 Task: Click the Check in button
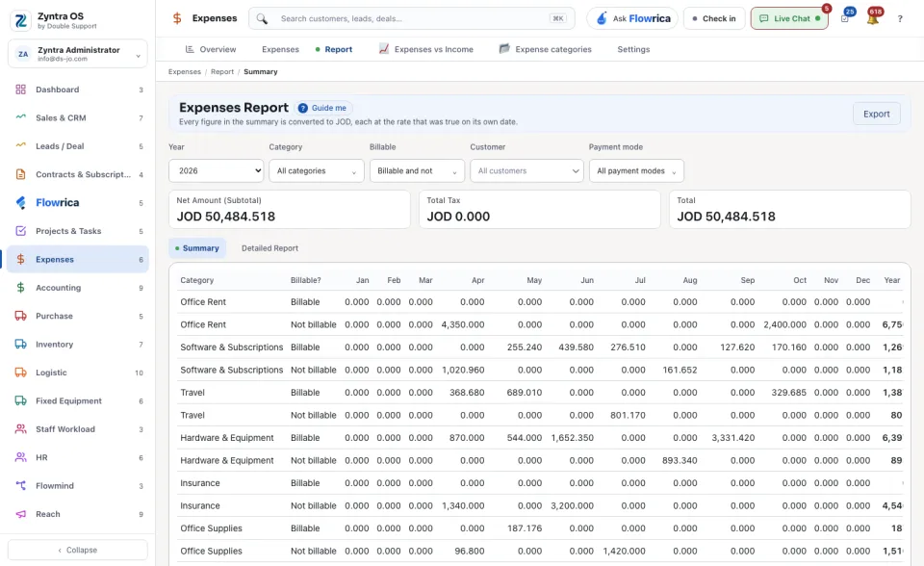point(714,18)
